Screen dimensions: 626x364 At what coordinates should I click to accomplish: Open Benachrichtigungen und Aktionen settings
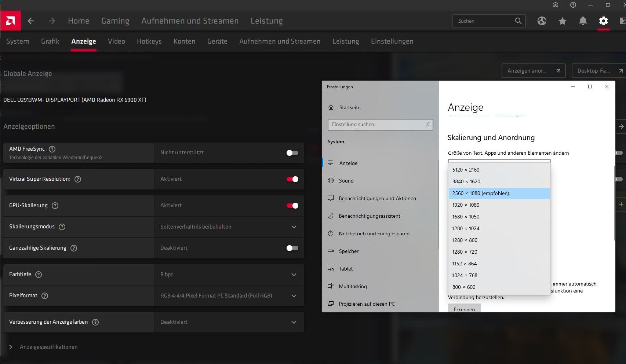(x=378, y=198)
